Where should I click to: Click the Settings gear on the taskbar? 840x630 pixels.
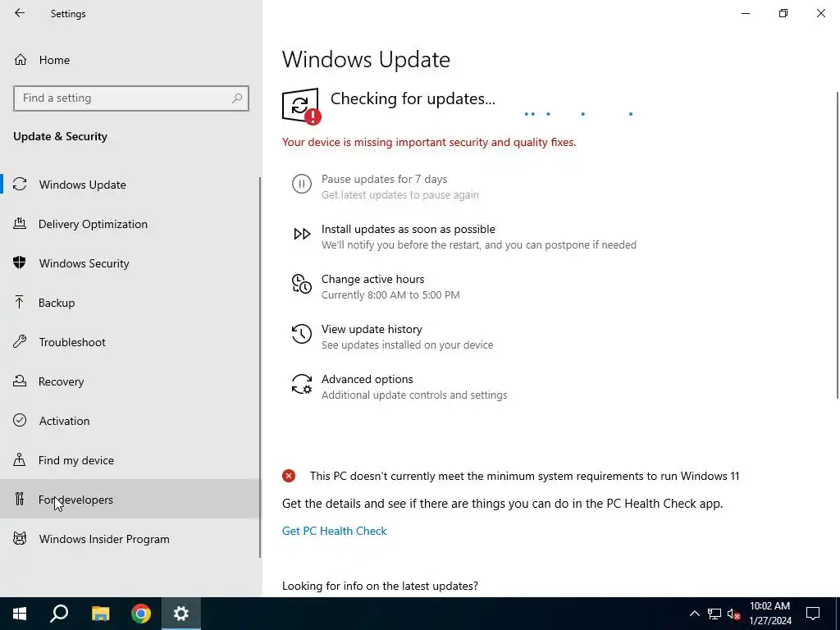181,614
